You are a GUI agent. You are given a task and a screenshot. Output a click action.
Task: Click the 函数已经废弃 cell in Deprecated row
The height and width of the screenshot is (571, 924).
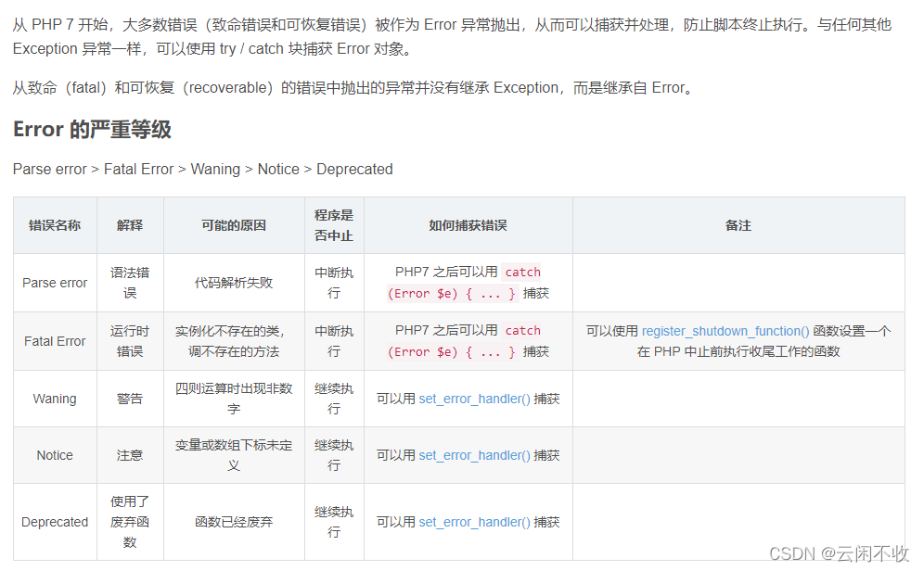click(x=234, y=522)
